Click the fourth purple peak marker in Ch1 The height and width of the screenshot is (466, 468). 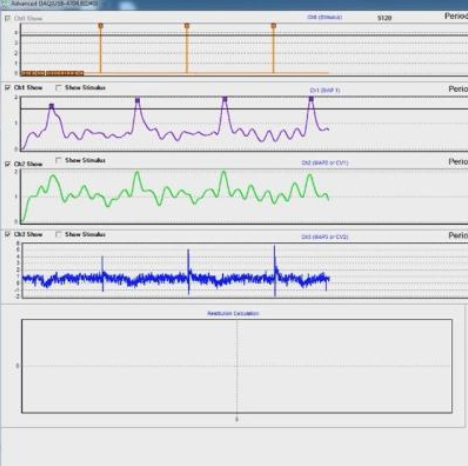(x=311, y=99)
